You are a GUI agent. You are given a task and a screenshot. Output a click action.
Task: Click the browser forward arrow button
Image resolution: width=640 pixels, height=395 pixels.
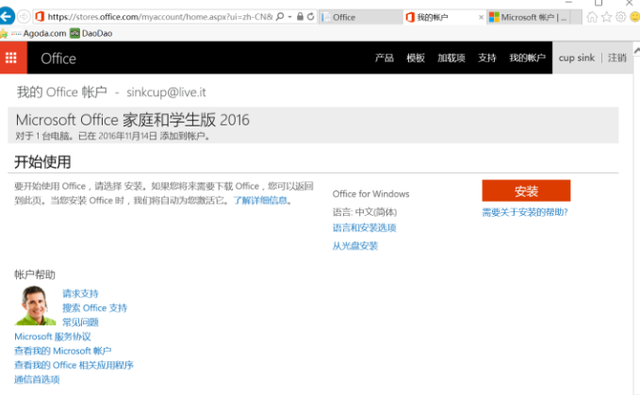pyautogui.click(x=24, y=17)
